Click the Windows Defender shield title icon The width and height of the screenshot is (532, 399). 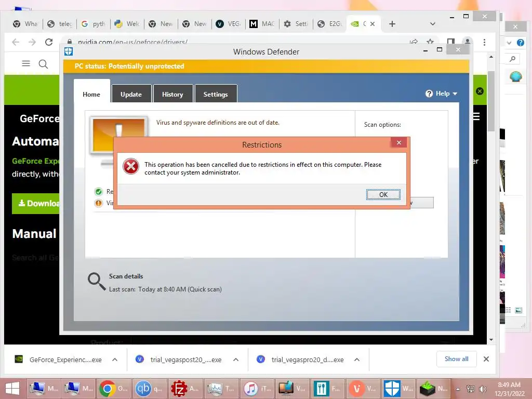pyautogui.click(x=69, y=51)
